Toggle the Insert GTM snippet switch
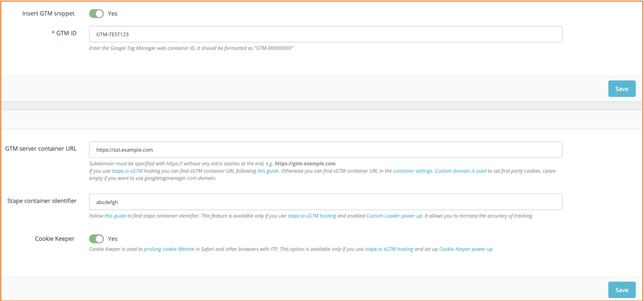 [96, 14]
